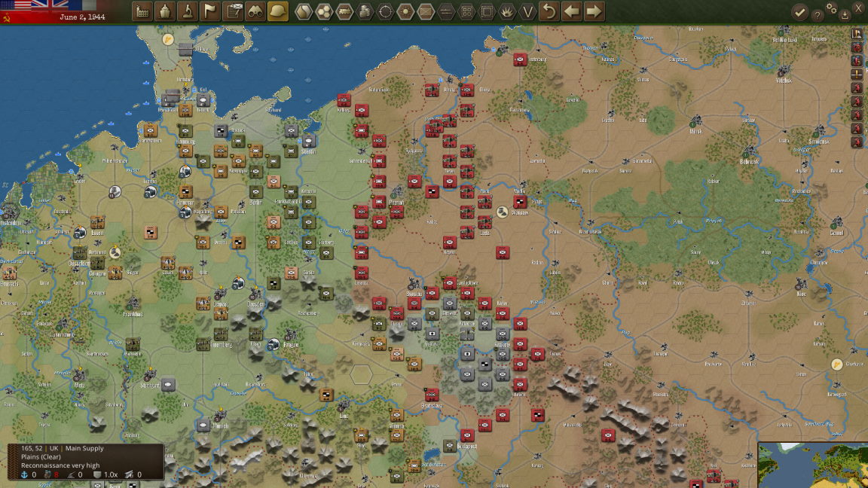Toggle the crosshair target overlay

point(385,11)
